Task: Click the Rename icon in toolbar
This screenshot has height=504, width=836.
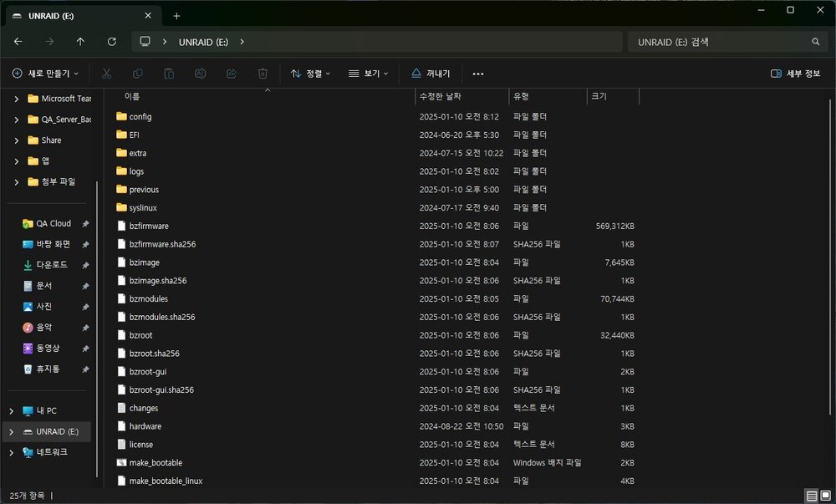Action: [200, 74]
